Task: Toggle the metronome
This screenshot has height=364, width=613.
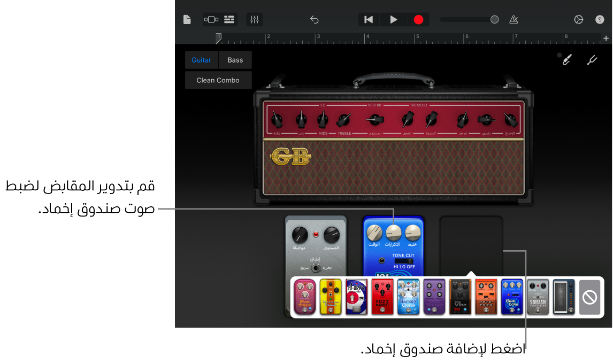Action: click(514, 20)
